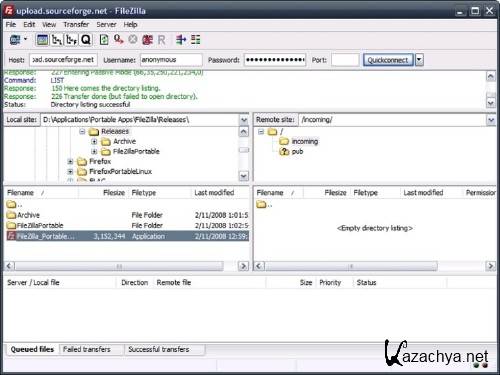
Task: Sort remote files by Filetype column
Action: (375, 193)
